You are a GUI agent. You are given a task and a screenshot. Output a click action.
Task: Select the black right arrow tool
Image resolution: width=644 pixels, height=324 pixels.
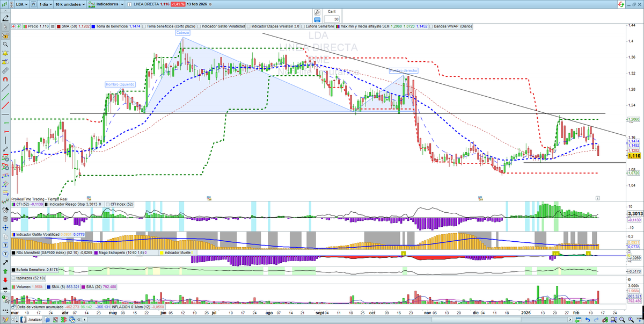click(5, 287)
